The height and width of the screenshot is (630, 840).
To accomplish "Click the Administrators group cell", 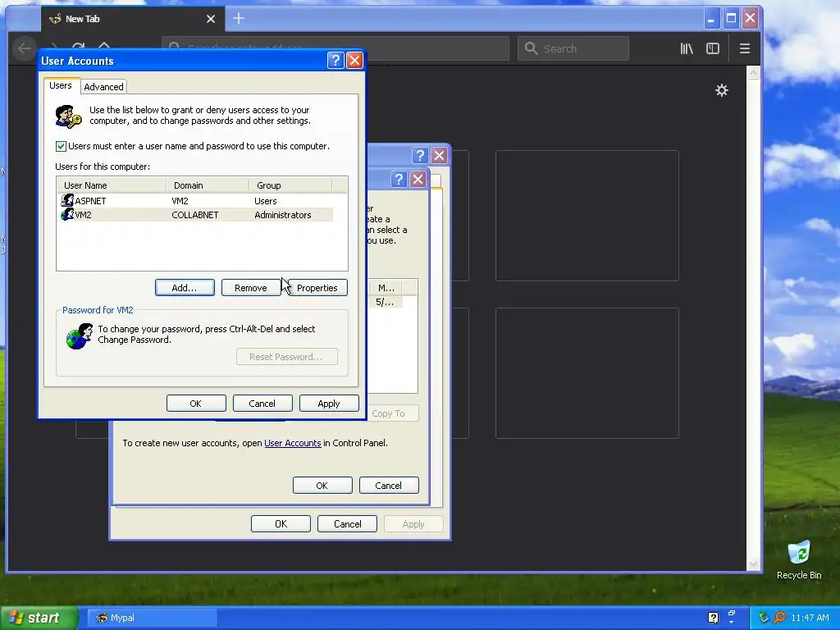I will click(x=283, y=215).
